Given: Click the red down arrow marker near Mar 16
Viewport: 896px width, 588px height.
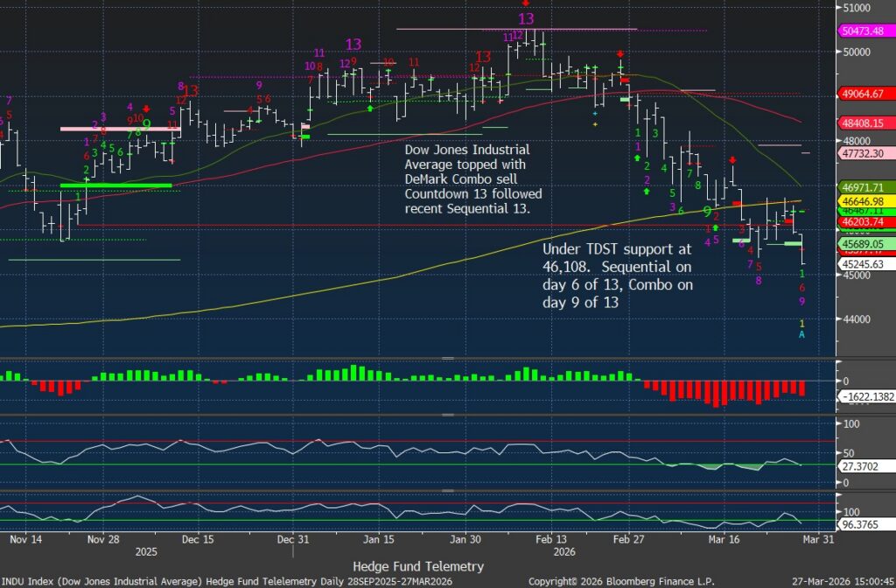Looking at the screenshot, I should 732,160.
